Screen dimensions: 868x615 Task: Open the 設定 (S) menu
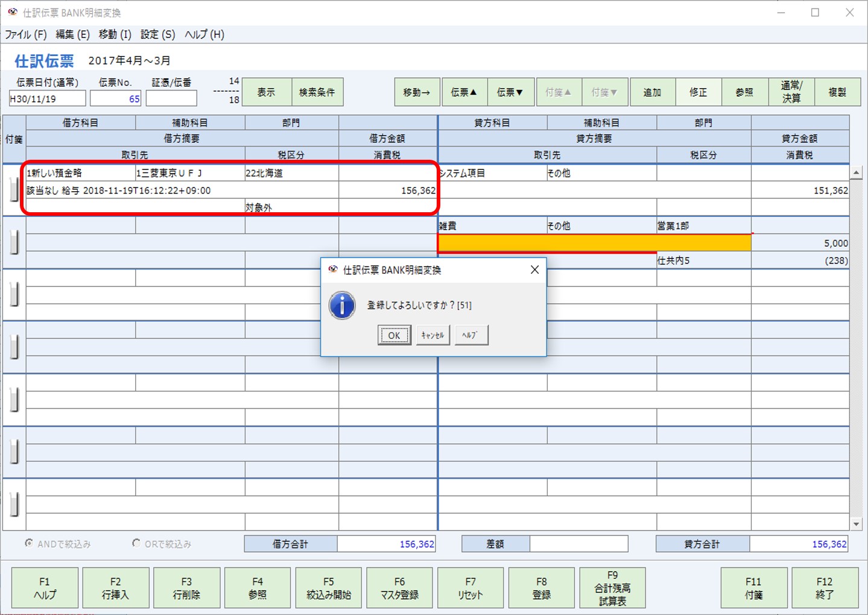click(156, 34)
